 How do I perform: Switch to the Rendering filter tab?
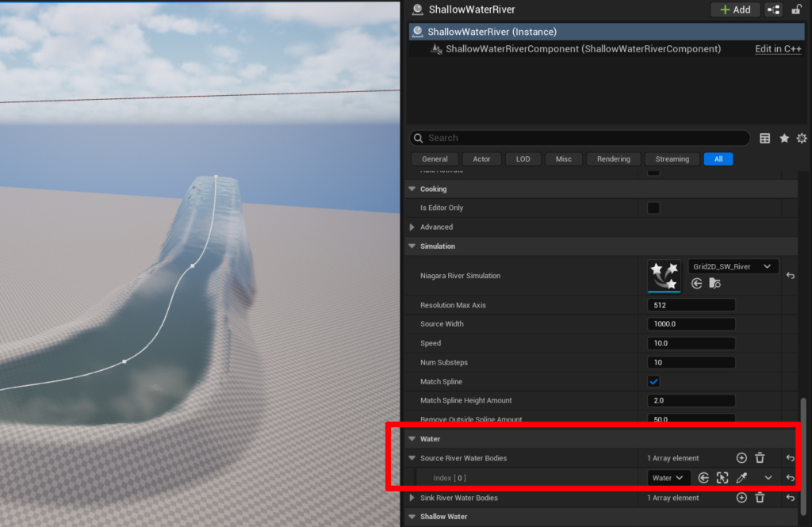click(x=614, y=159)
